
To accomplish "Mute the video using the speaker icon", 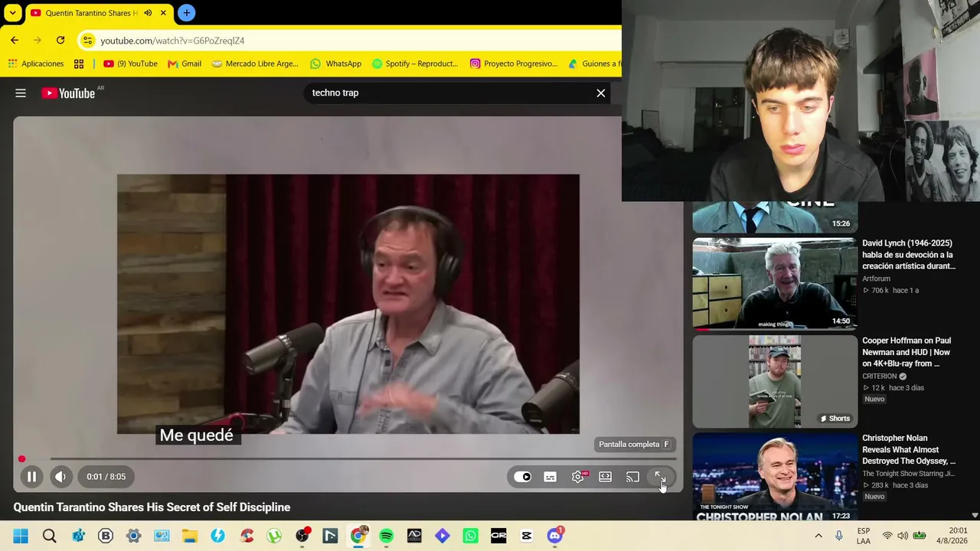I will [60, 477].
